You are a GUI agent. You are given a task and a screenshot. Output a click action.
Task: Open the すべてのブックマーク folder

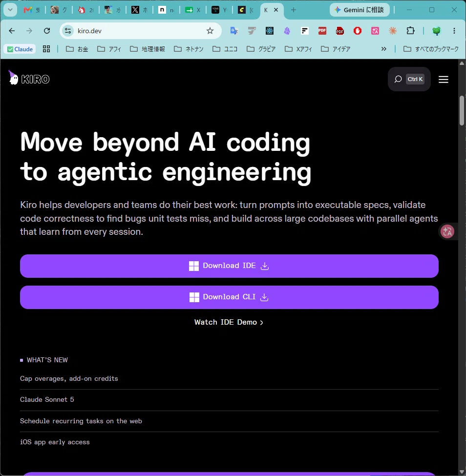click(x=431, y=49)
